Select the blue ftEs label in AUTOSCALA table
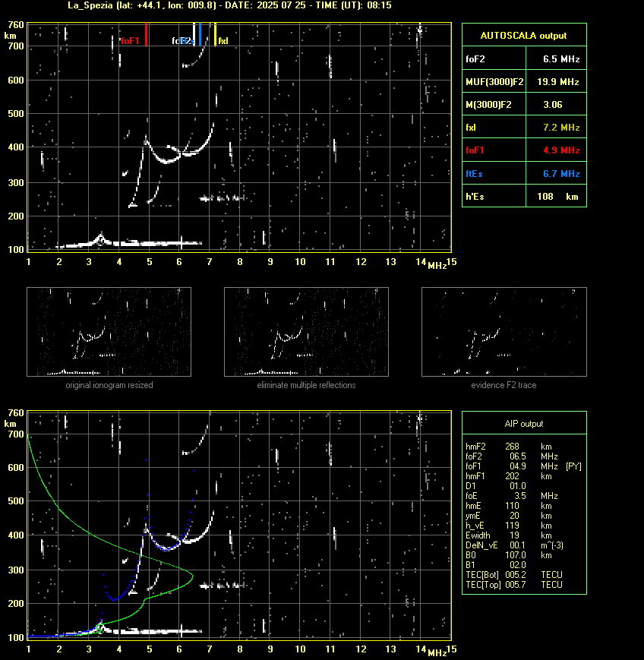Image resolution: width=644 pixels, height=660 pixels. pos(474,173)
